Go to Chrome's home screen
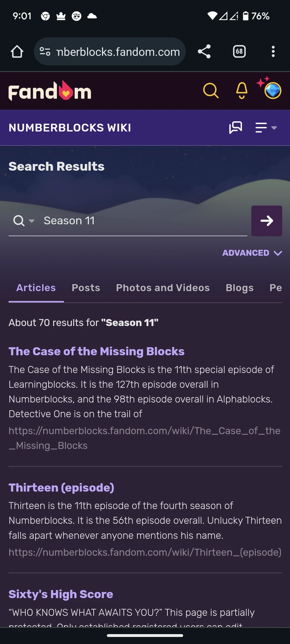 [17, 51]
